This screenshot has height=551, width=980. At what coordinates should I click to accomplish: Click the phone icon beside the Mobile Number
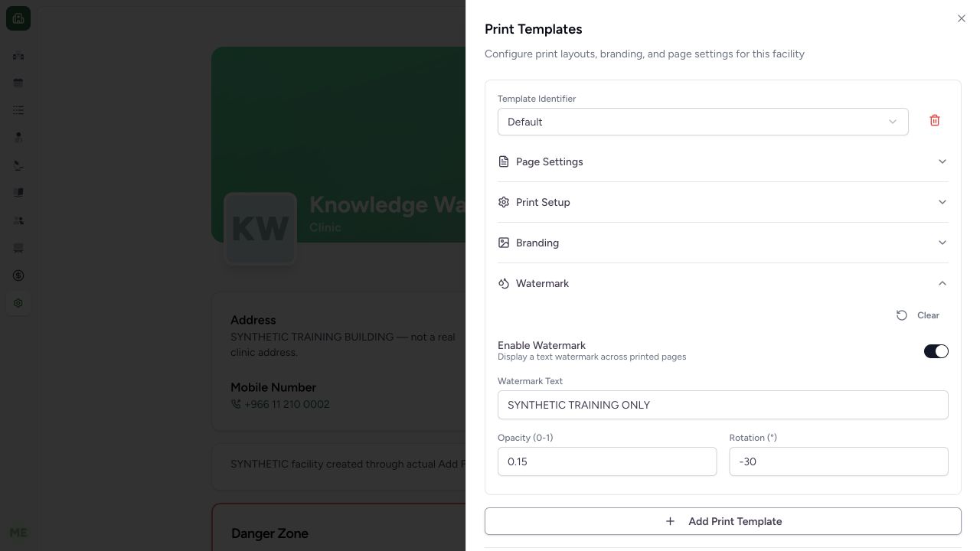(236, 404)
